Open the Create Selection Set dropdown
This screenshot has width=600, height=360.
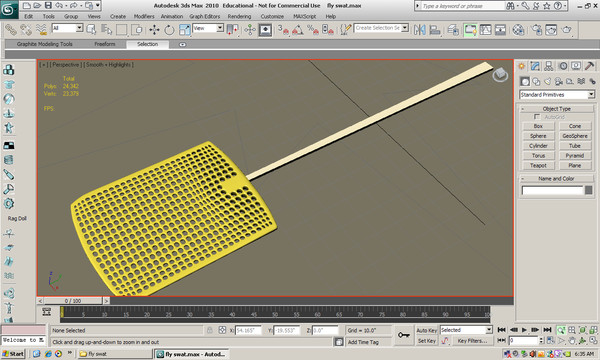381,28
